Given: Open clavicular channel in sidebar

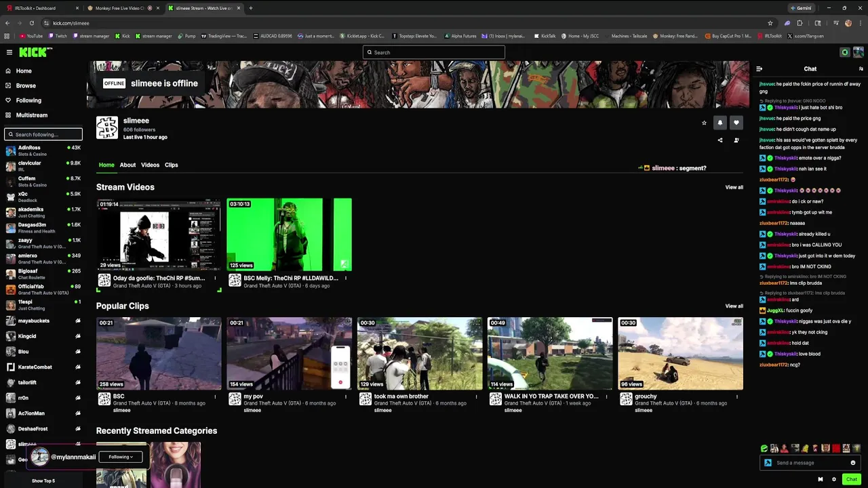Looking at the screenshot, I should (43, 166).
